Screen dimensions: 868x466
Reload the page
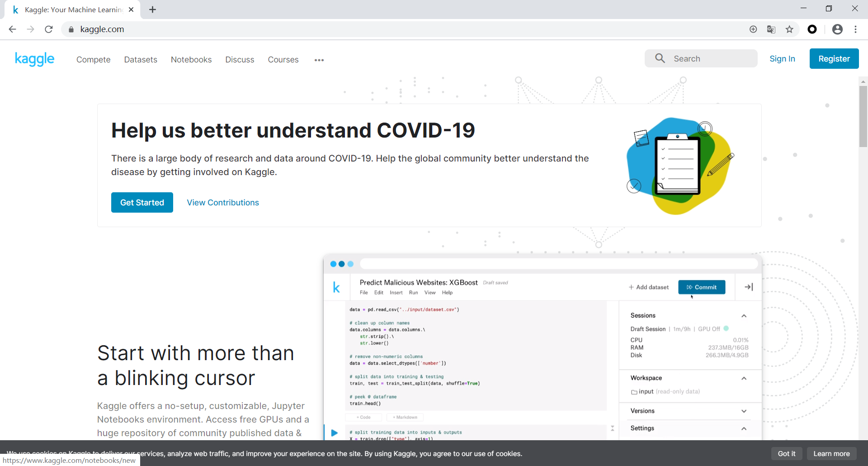[x=49, y=29]
